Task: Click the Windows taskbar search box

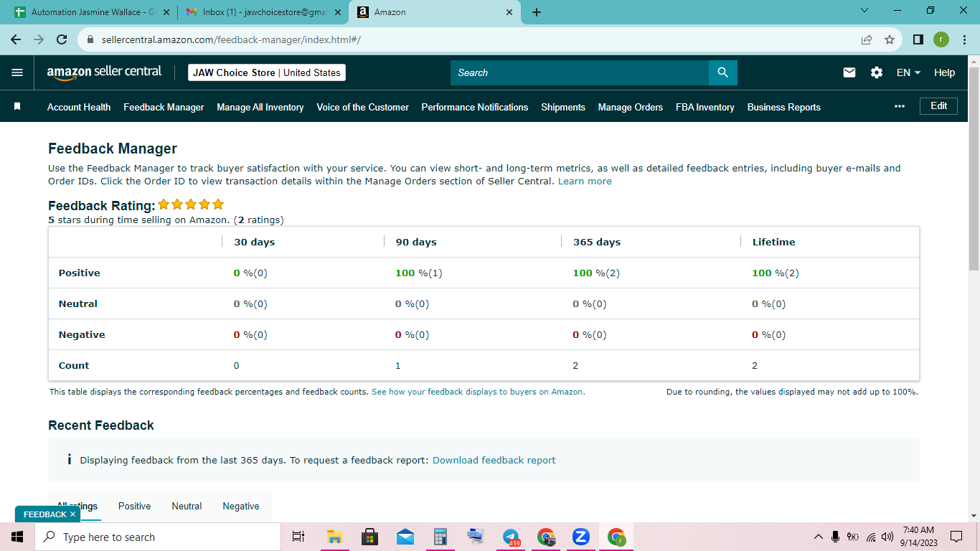Action: (158, 537)
